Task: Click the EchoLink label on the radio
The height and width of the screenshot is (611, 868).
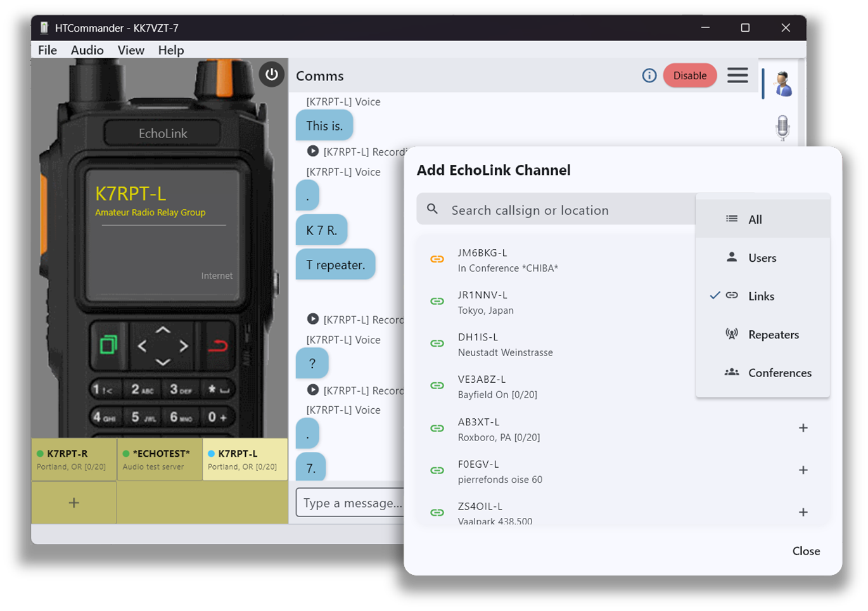Action: click(163, 133)
